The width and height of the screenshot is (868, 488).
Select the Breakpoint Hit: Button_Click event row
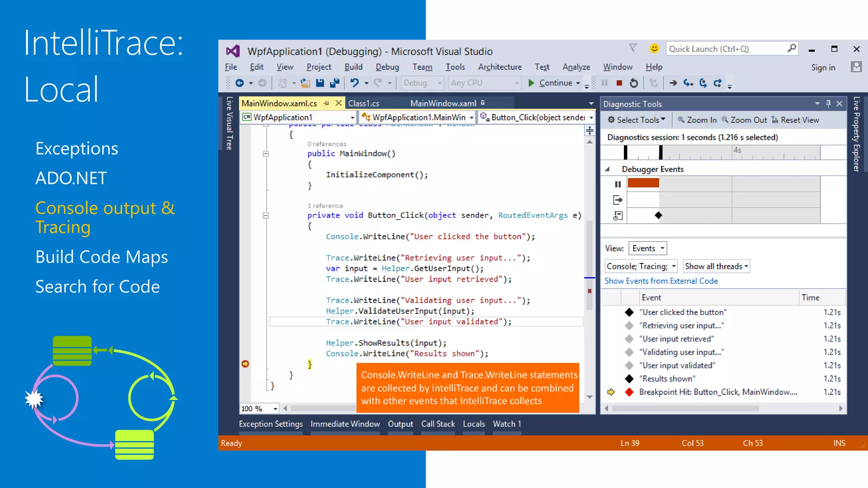723,392
